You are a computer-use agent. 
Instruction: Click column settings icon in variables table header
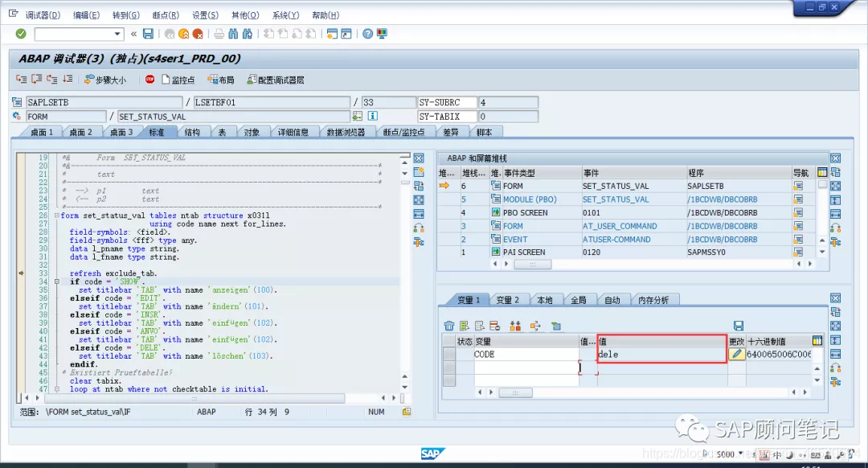(817, 341)
